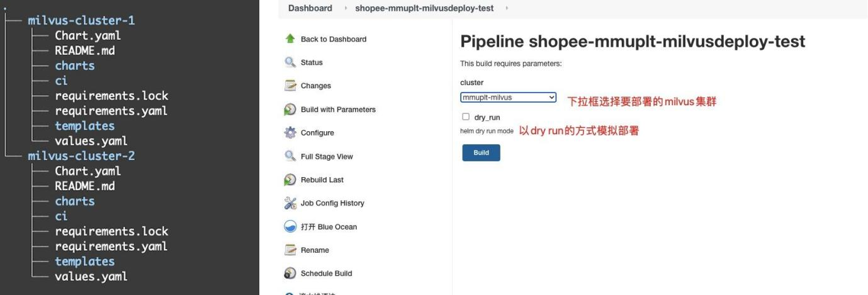Click the Pipeline shopee-mmuplt-milvusdeploy-test heading
Screen dimensions: 868x295
pos(633,42)
